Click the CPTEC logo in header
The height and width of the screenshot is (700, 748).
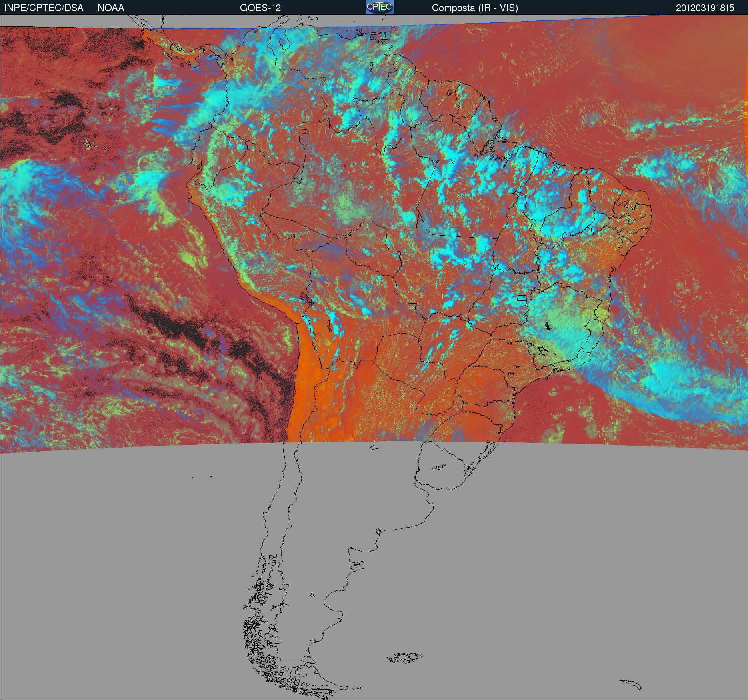(x=380, y=7)
